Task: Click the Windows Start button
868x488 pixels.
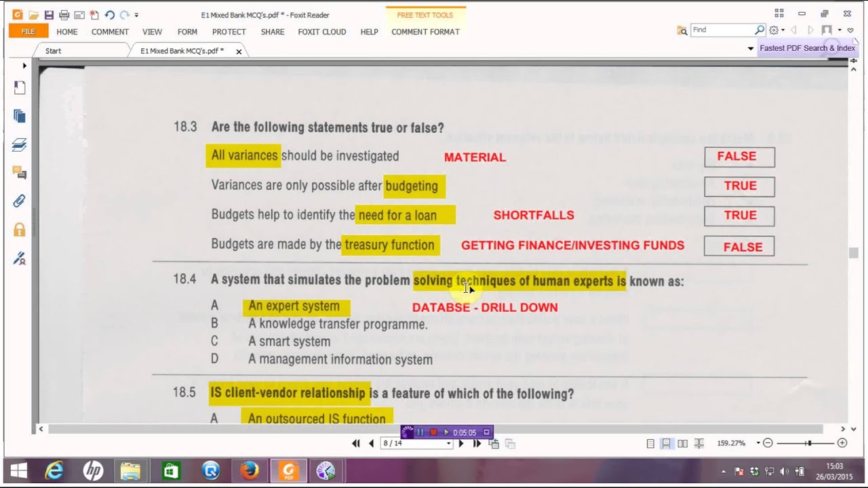Action: [x=18, y=470]
